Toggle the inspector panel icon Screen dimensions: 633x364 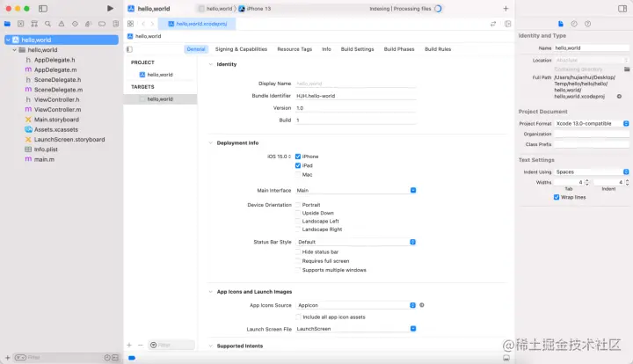coord(622,9)
